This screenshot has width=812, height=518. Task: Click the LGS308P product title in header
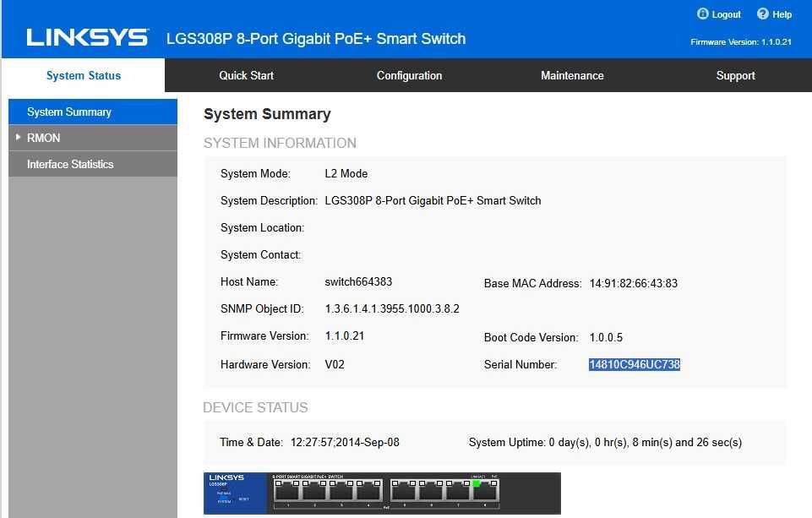coord(316,39)
